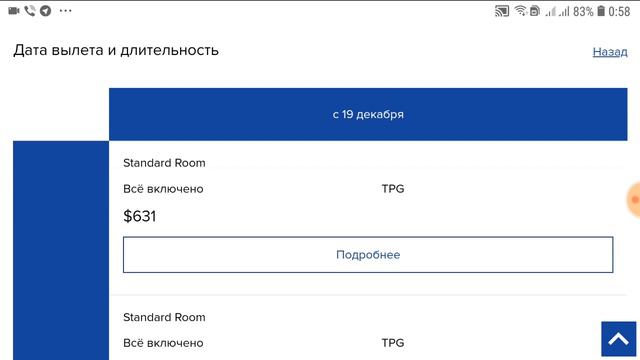Tap the SIM card status icon
640x360 pixels.
(x=534, y=11)
